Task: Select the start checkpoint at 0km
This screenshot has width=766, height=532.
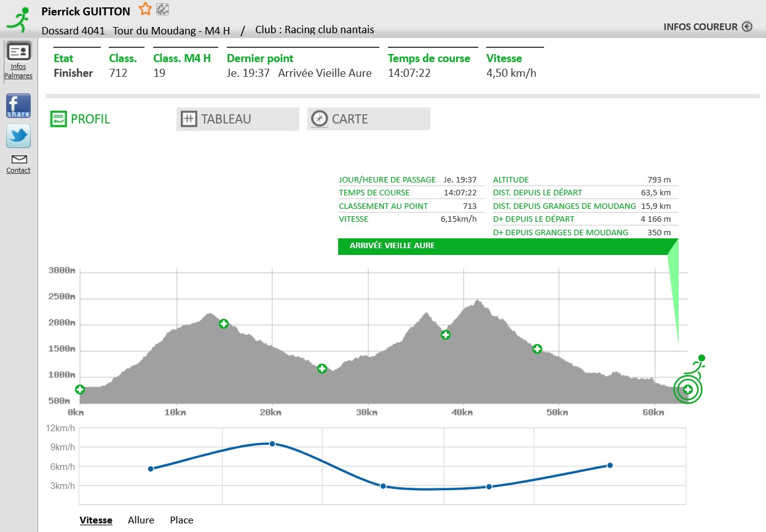Action: click(x=80, y=389)
